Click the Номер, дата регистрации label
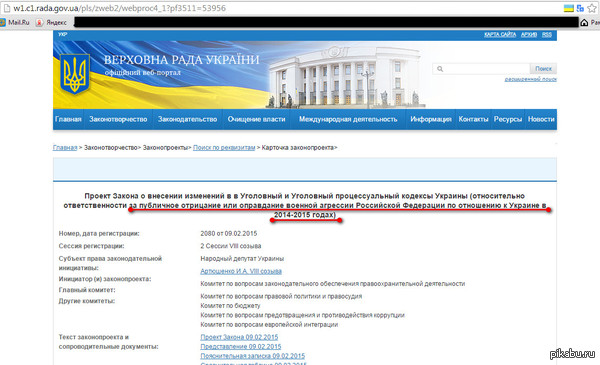Screen dimensions: 600x365 click(x=99, y=233)
